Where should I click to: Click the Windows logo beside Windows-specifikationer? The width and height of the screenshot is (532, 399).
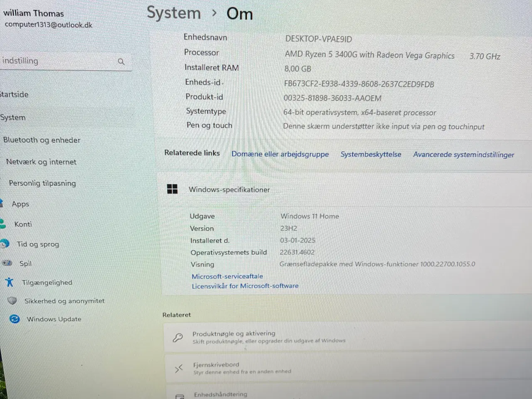coord(172,189)
